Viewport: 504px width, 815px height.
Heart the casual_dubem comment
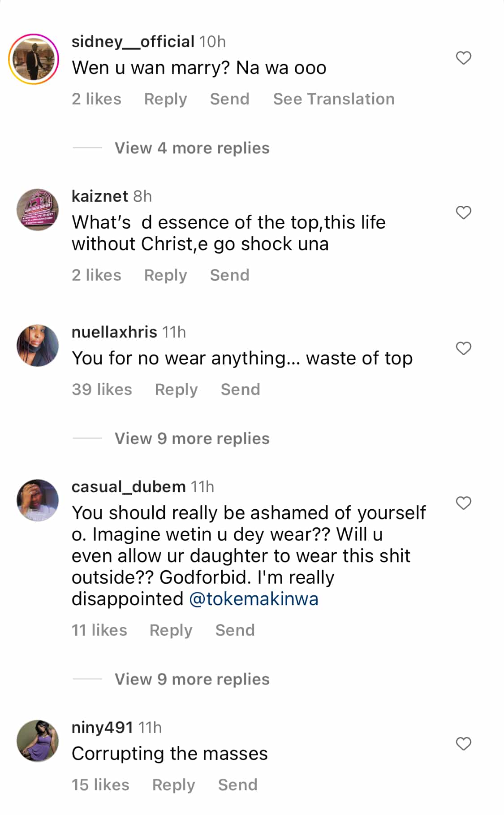tap(463, 503)
